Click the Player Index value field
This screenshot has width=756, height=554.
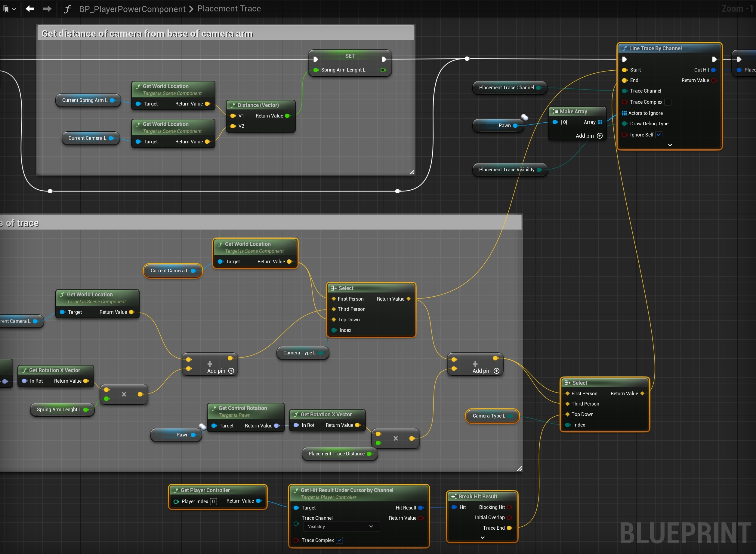click(x=213, y=502)
